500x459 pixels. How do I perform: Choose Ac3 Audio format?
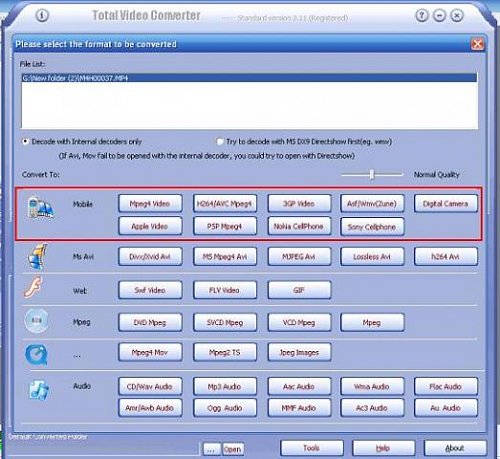click(x=372, y=408)
